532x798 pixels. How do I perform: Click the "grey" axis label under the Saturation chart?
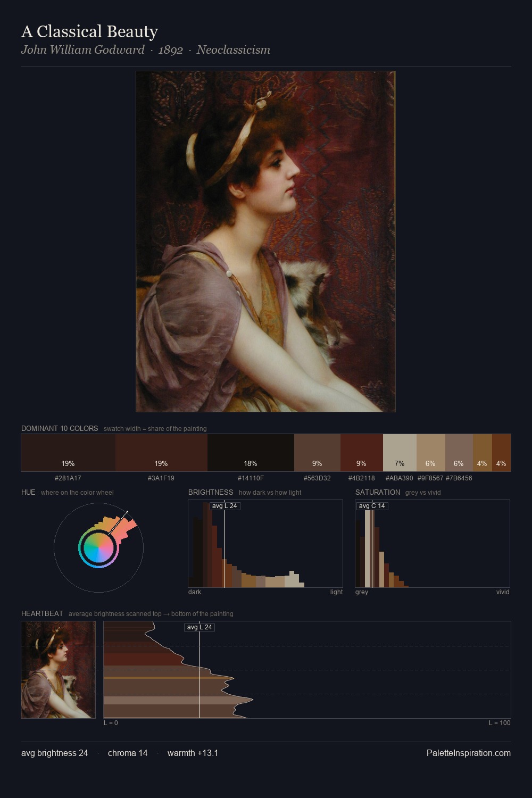tap(362, 592)
